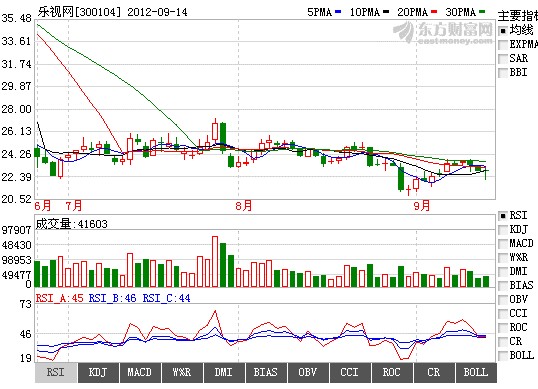Click the 6月 date axis label
The width and height of the screenshot is (538, 389).
pos(43,206)
